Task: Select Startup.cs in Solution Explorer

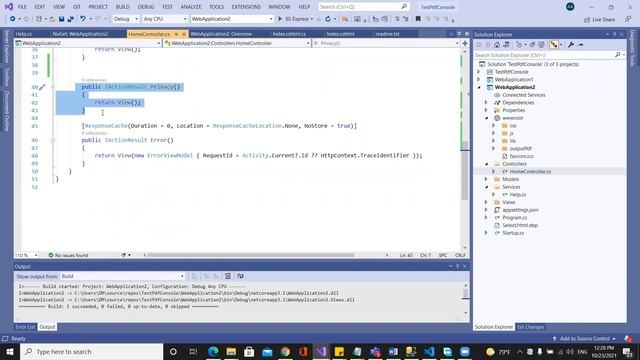Action: pos(513,233)
